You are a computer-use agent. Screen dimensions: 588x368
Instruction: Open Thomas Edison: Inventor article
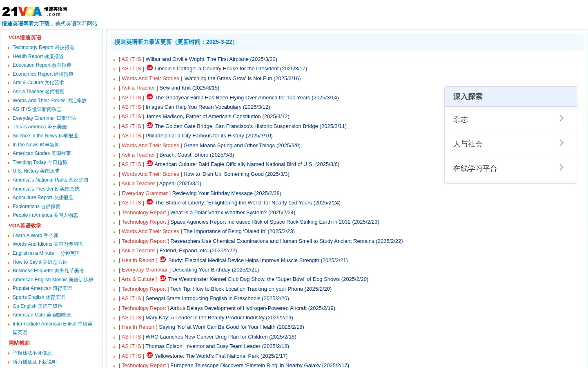click(217, 346)
